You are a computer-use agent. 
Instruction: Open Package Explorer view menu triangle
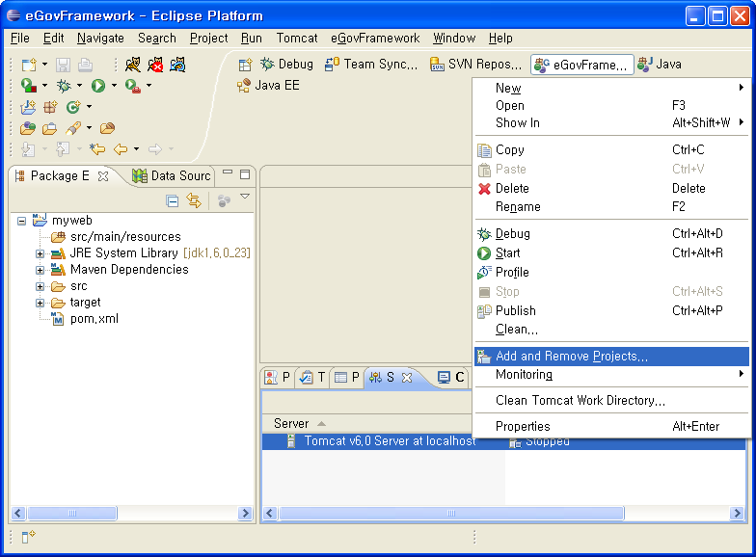point(245,197)
